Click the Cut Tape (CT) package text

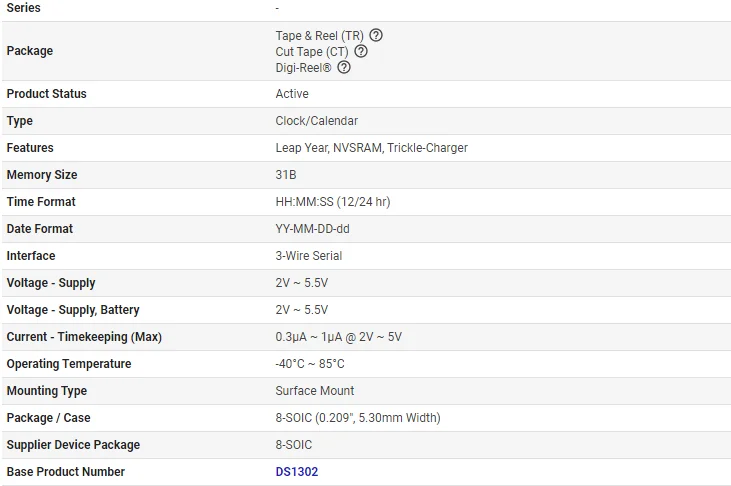point(312,51)
